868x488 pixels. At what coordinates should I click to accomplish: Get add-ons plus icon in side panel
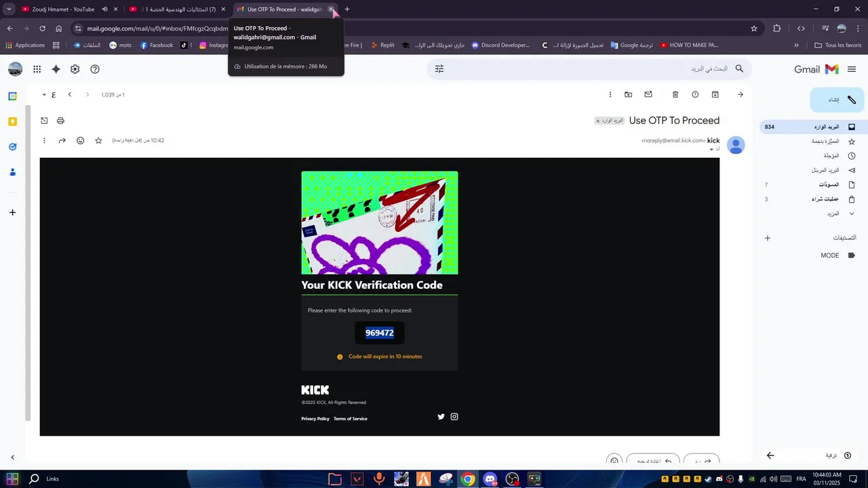[x=12, y=213]
